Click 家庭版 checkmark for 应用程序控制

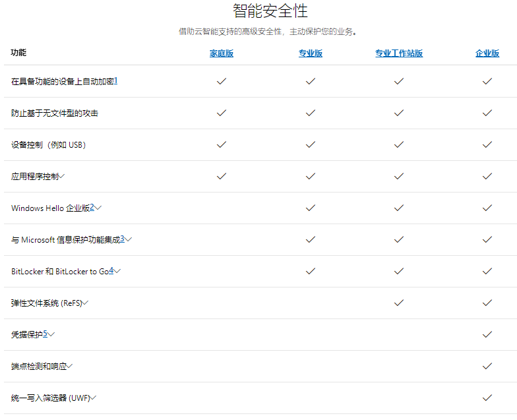(x=222, y=176)
